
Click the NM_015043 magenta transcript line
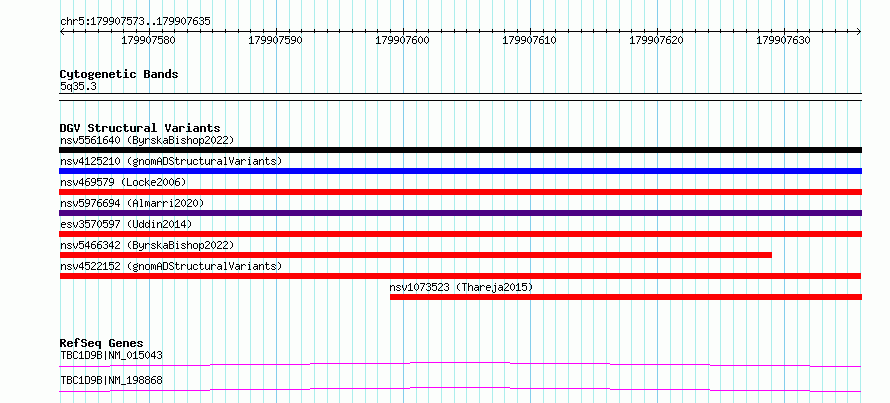[x=460, y=364]
